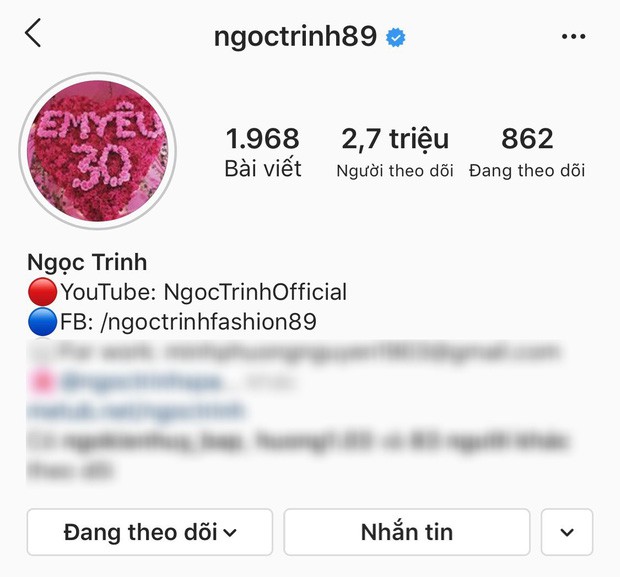This screenshot has height=577, width=620.
Task: View the 1.968 Bài viết posts
Action: [263, 152]
